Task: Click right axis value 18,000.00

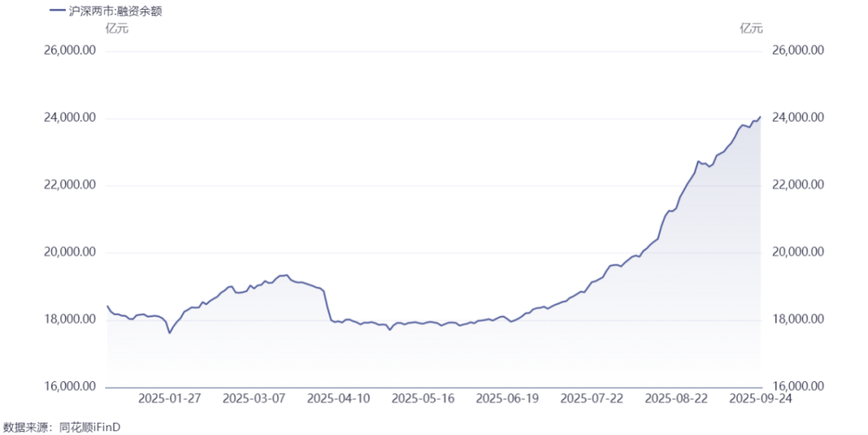Action: pyautogui.click(x=798, y=320)
